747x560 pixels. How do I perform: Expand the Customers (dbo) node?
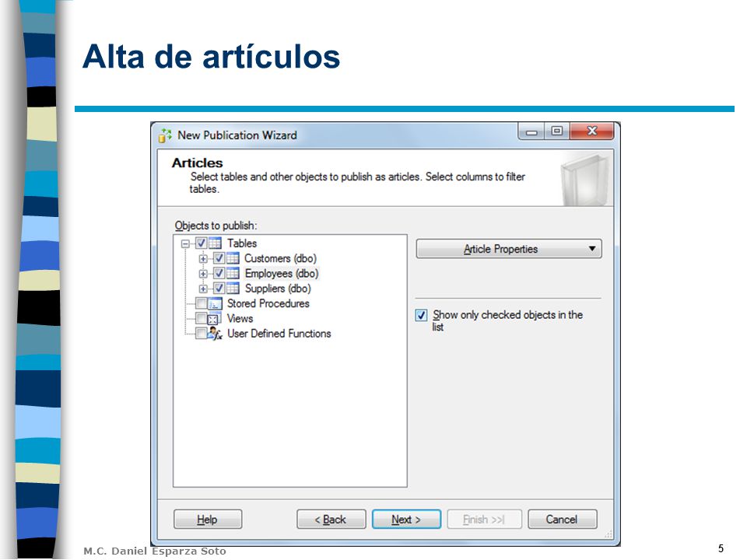(x=203, y=259)
